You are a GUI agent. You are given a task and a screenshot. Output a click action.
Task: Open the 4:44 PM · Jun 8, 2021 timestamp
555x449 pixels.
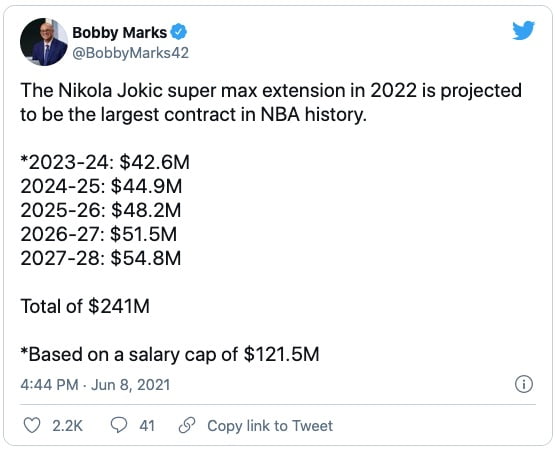[95, 385]
